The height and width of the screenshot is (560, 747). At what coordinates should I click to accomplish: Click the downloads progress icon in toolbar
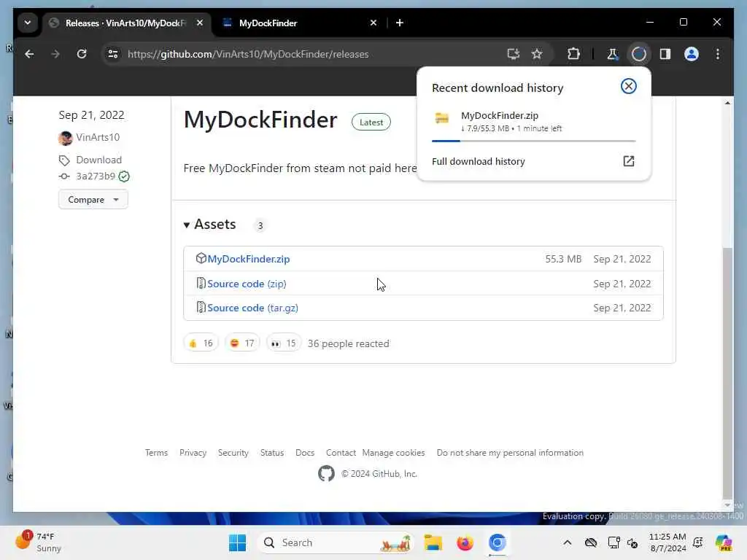(x=639, y=54)
